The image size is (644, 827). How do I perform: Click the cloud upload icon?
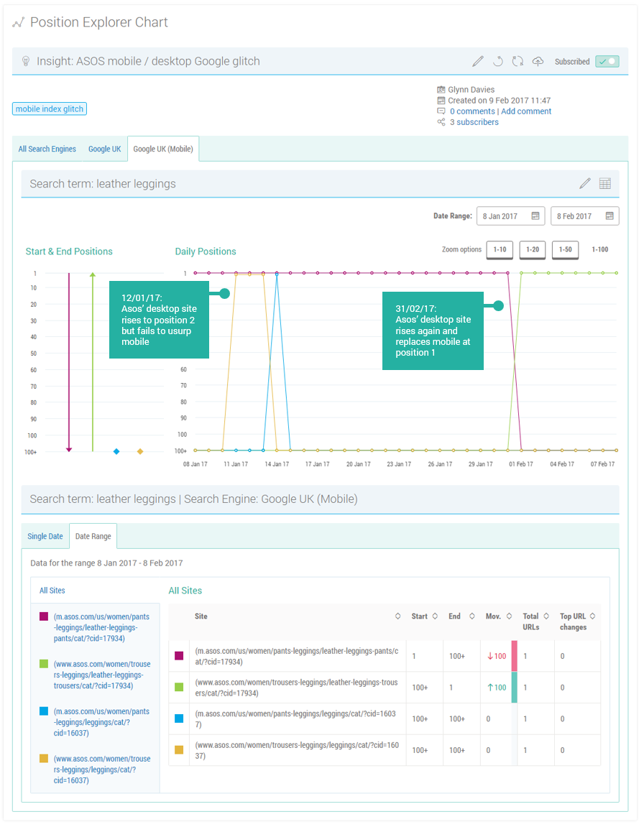(x=538, y=62)
